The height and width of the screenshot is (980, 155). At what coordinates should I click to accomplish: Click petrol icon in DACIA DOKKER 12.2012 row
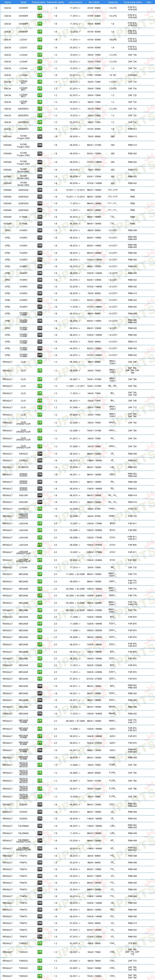click(x=40, y=31)
